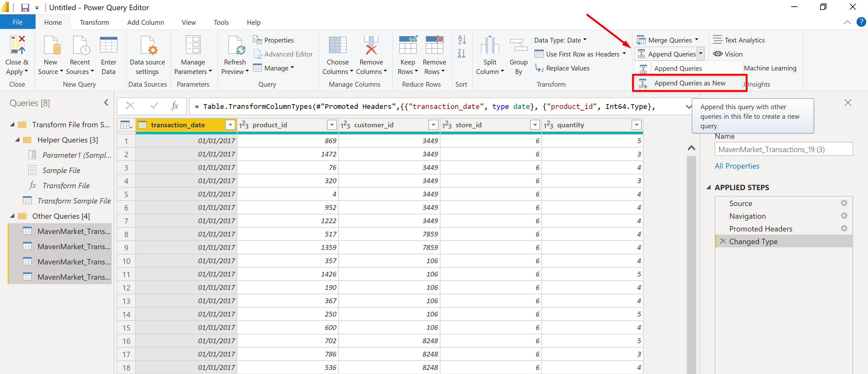Select the Sample File query
The image size is (868, 374).
(x=61, y=170)
